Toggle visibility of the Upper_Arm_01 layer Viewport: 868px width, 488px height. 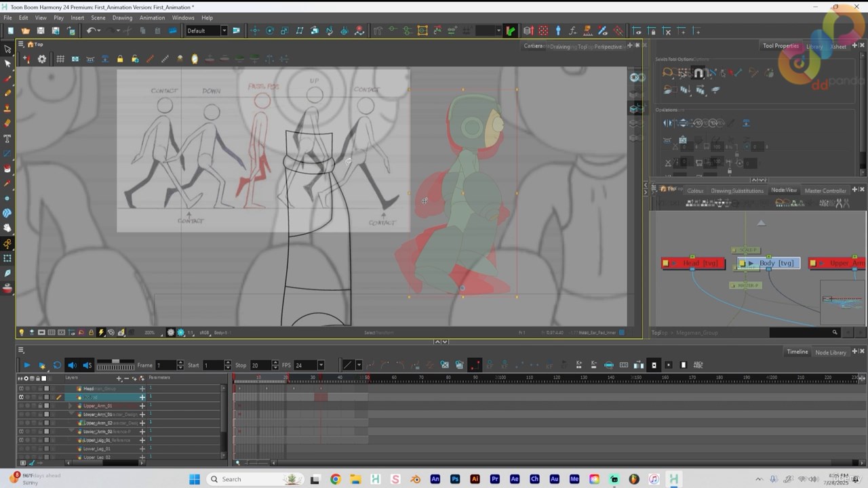coord(21,405)
